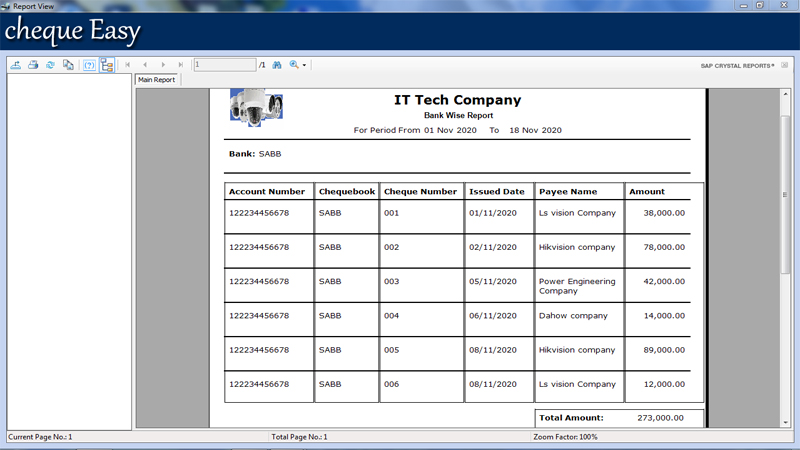Go to the first page
The image size is (800, 450).
tap(128, 65)
